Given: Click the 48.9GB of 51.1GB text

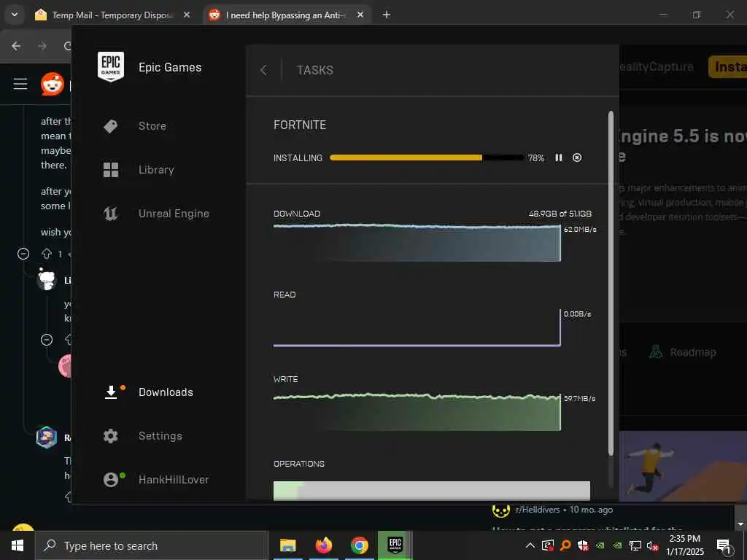Looking at the screenshot, I should (x=560, y=214).
